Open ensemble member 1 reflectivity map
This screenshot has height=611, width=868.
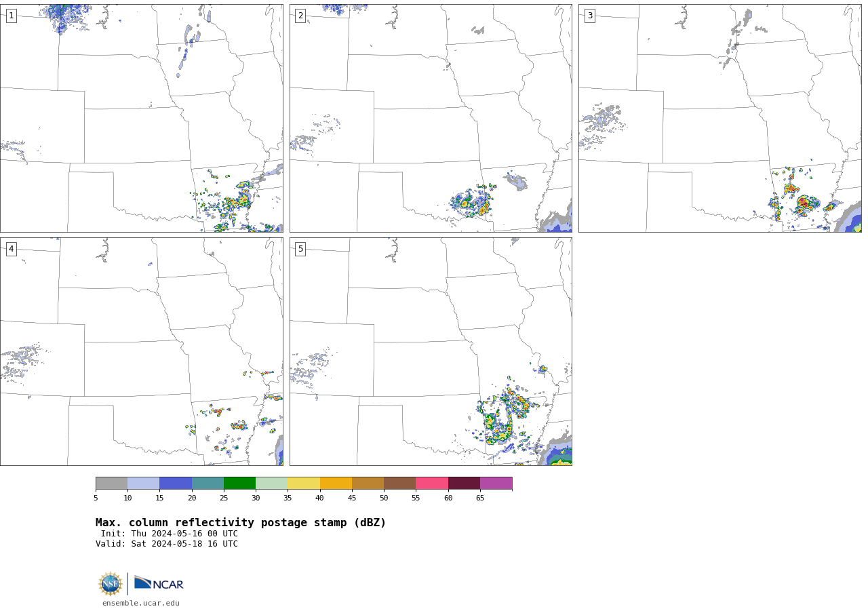(141, 118)
